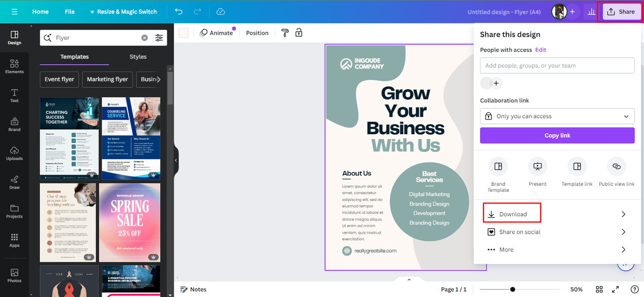Add a collaborator with plus circle

coord(497,83)
